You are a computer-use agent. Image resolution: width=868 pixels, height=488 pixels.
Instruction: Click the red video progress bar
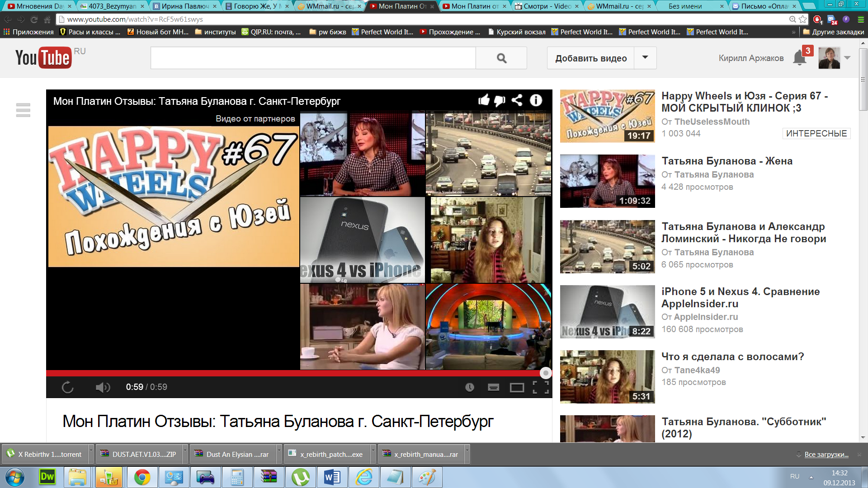coord(294,373)
